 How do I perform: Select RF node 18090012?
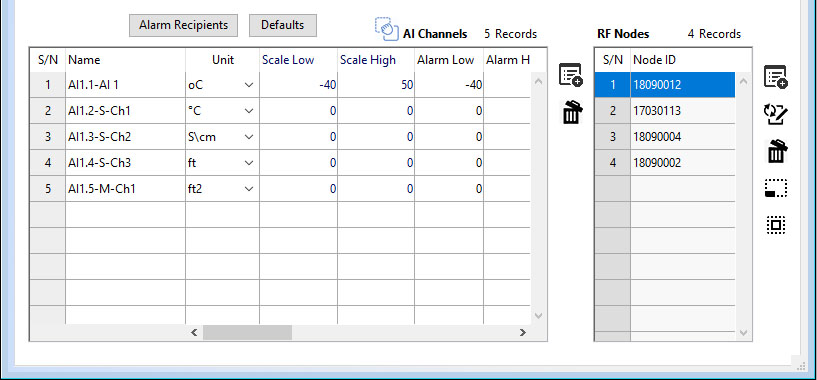683,84
